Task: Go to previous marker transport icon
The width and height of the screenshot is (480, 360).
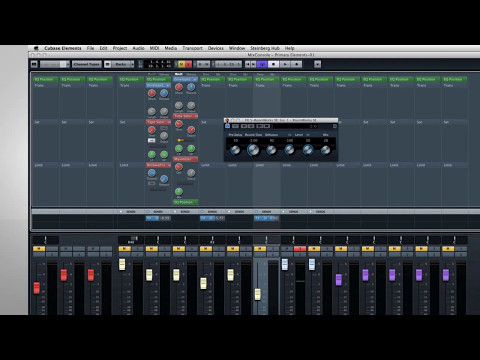Action: (x=248, y=64)
